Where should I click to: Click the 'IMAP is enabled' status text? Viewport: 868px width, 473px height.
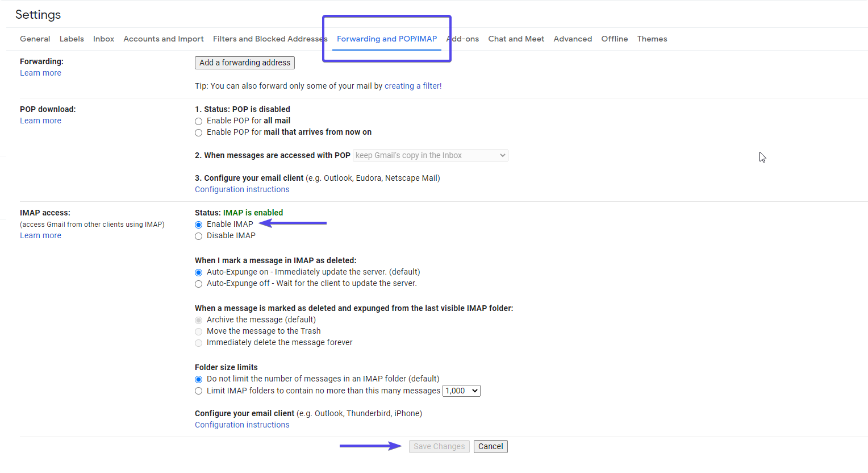click(253, 213)
